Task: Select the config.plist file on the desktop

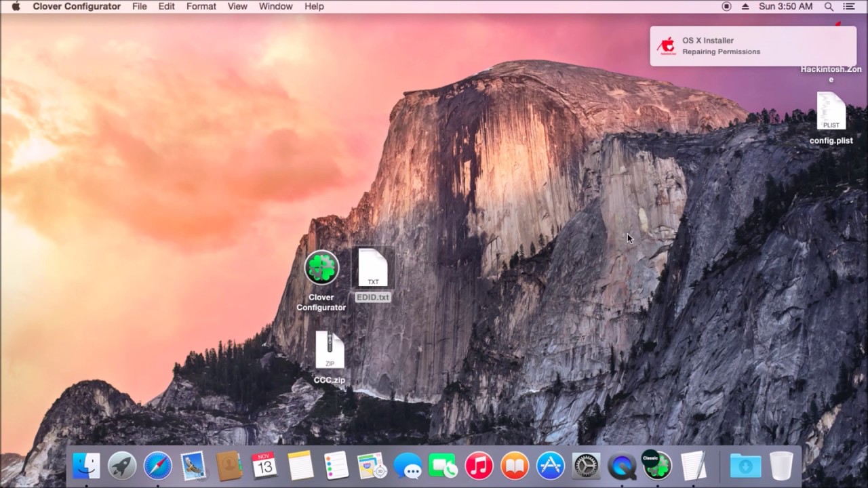Action: pyautogui.click(x=831, y=111)
